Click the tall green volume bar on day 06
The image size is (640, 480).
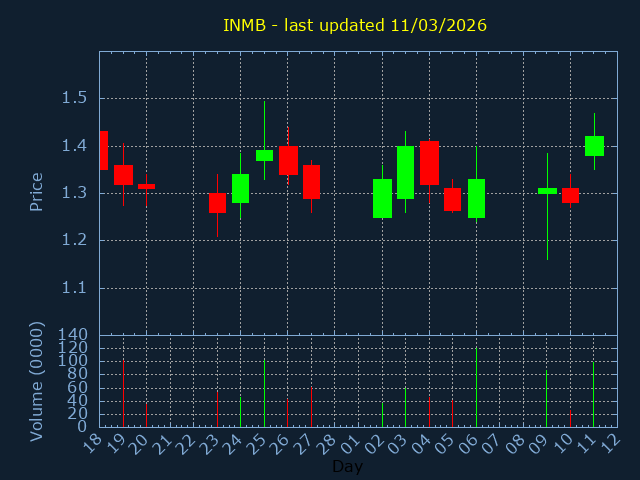click(476, 387)
